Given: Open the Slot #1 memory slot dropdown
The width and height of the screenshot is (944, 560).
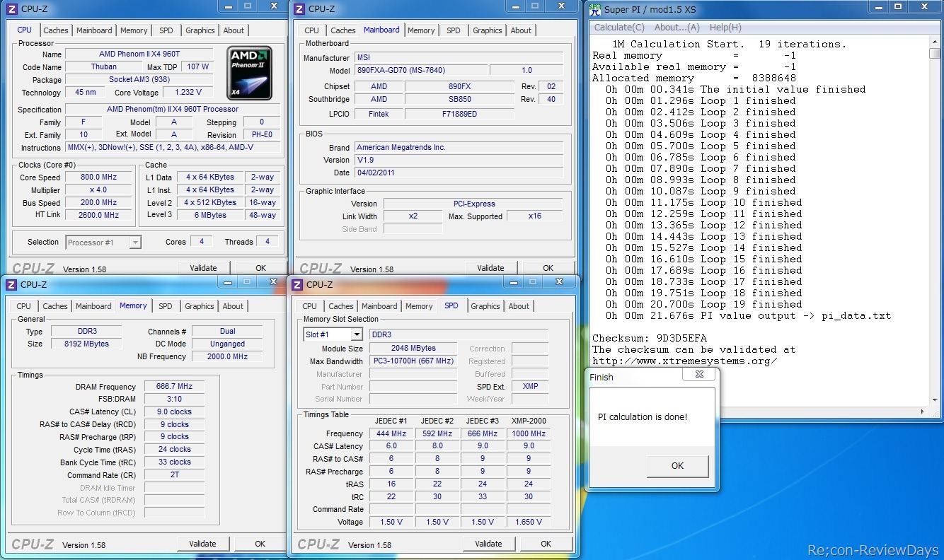Looking at the screenshot, I should pos(356,334).
